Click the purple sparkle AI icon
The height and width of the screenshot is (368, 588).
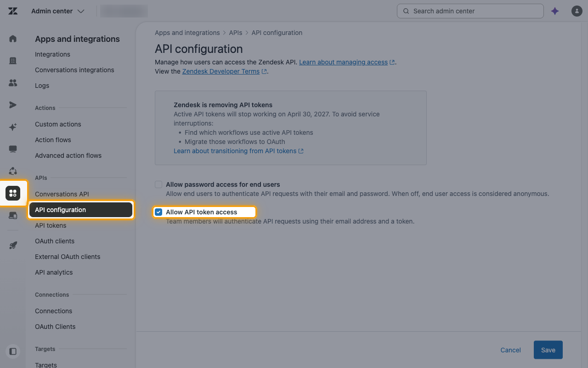coord(555,11)
